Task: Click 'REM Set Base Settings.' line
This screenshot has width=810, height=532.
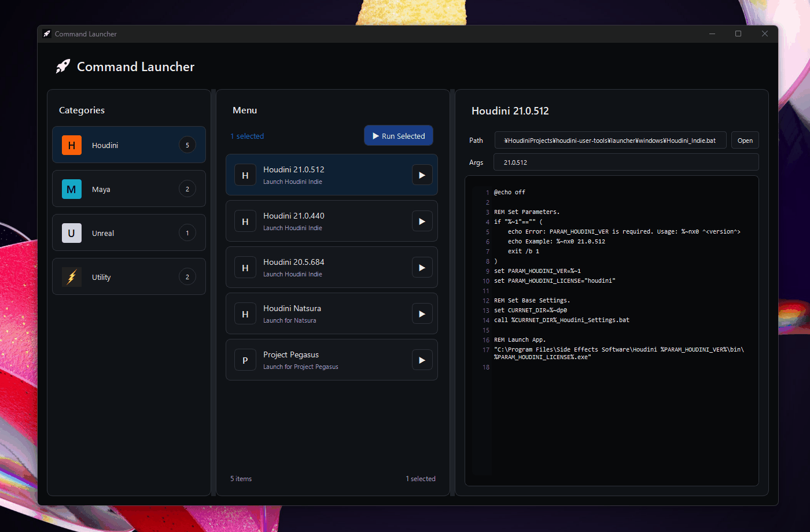Action: 532,300
